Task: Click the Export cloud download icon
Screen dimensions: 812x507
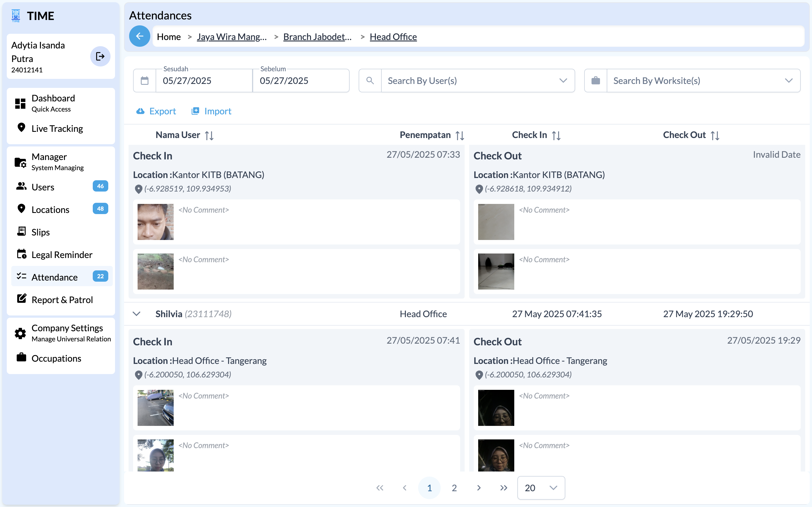Action: [x=140, y=111]
